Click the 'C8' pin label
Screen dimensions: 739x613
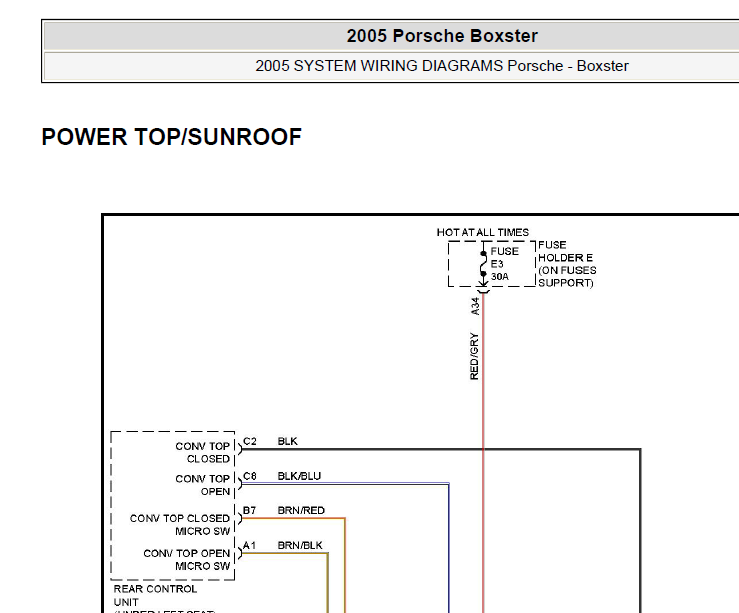point(250,476)
